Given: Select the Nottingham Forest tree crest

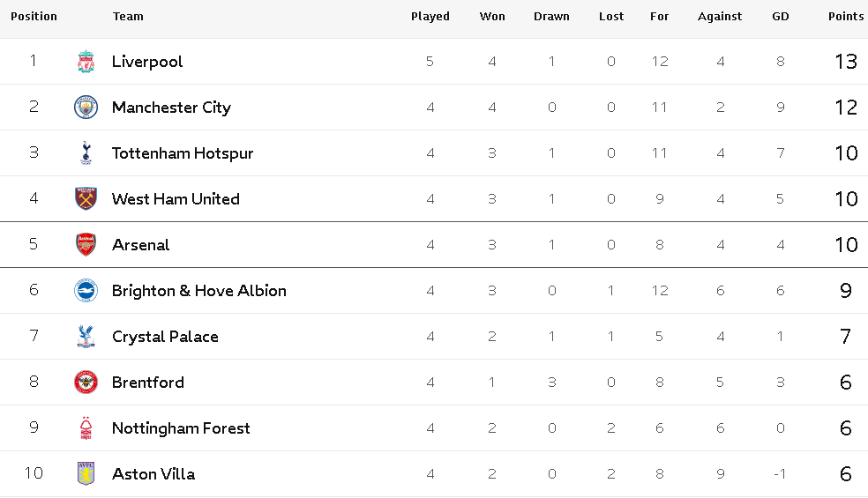Looking at the screenshot, I should pos(86,428).
